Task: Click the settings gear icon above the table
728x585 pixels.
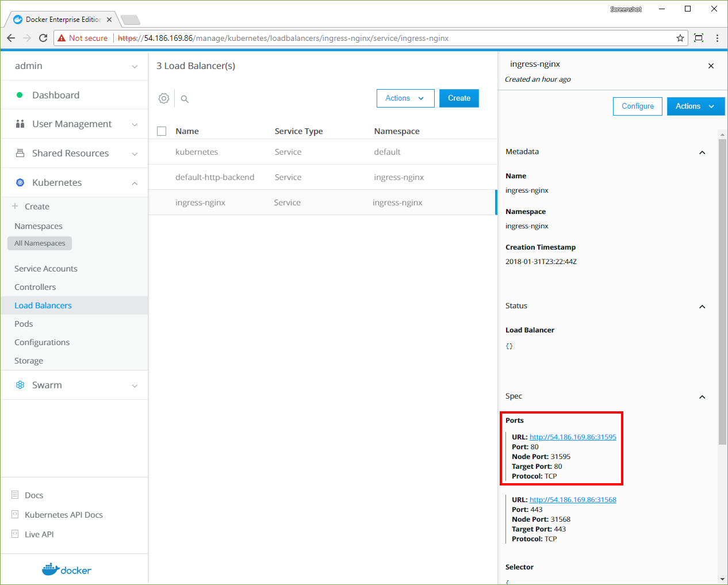Action: [x=164, y=98]
